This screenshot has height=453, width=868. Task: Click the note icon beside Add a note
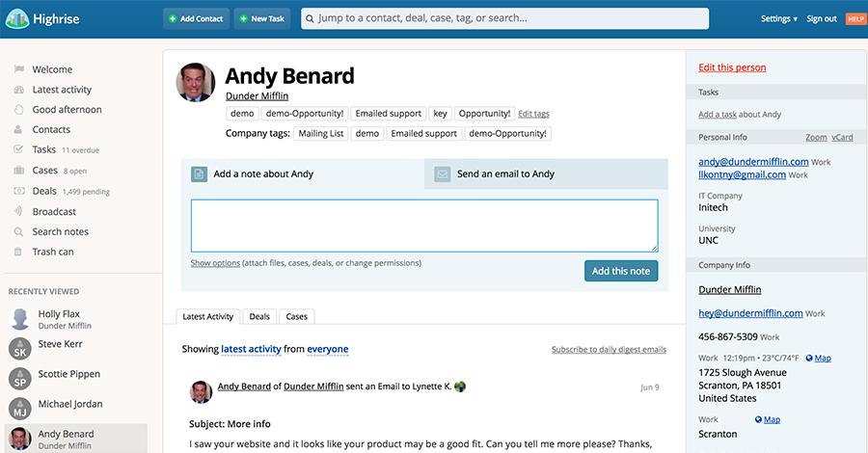[200, 174]
